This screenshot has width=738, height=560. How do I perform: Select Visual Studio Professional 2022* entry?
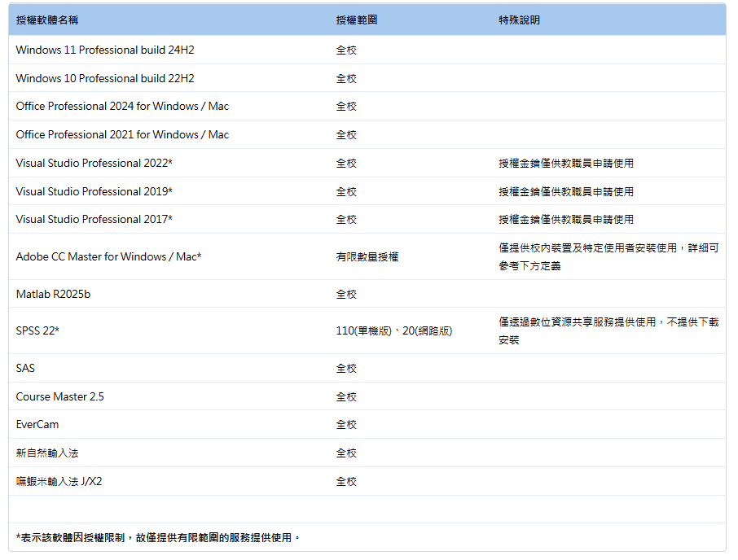tap(94, 163)
